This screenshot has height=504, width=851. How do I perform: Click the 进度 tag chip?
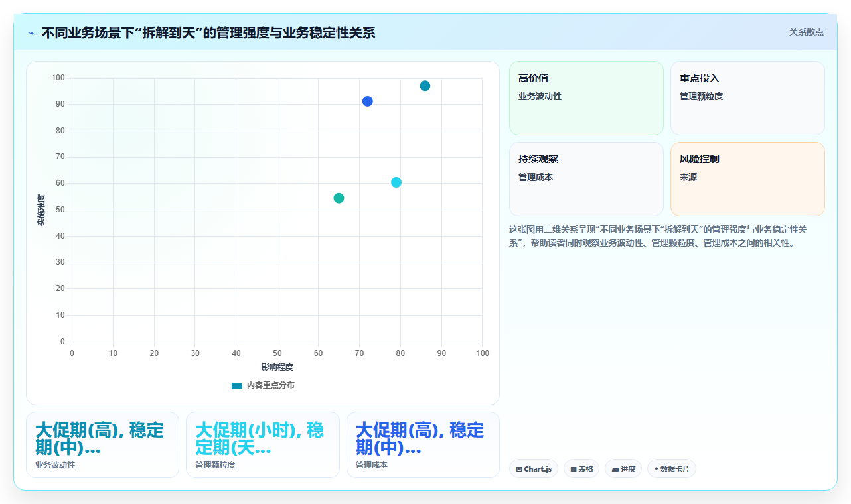tap(623, 469)
